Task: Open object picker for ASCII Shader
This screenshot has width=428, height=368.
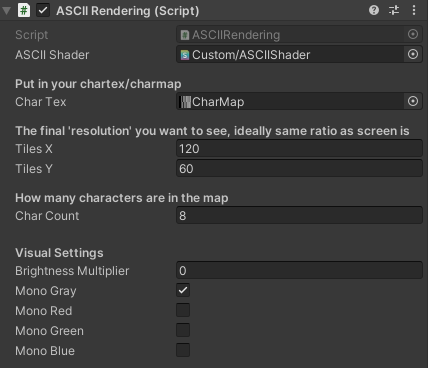Action: 413,54
